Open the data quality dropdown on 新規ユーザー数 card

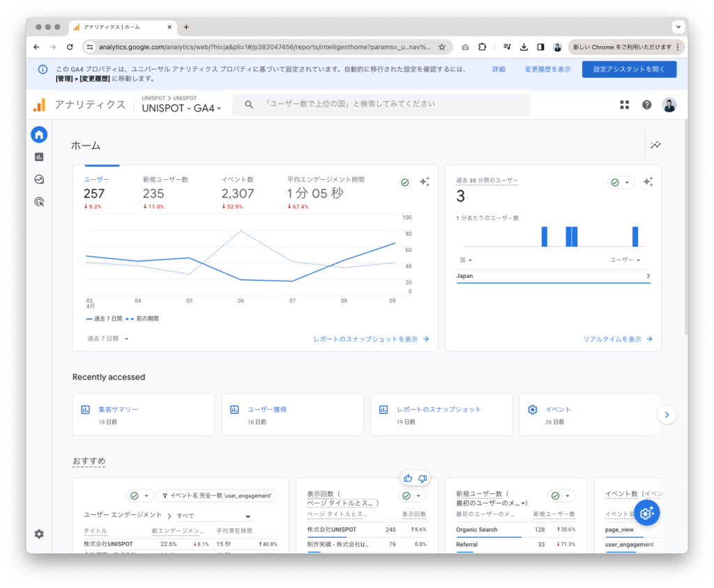(x=561, y=495)
